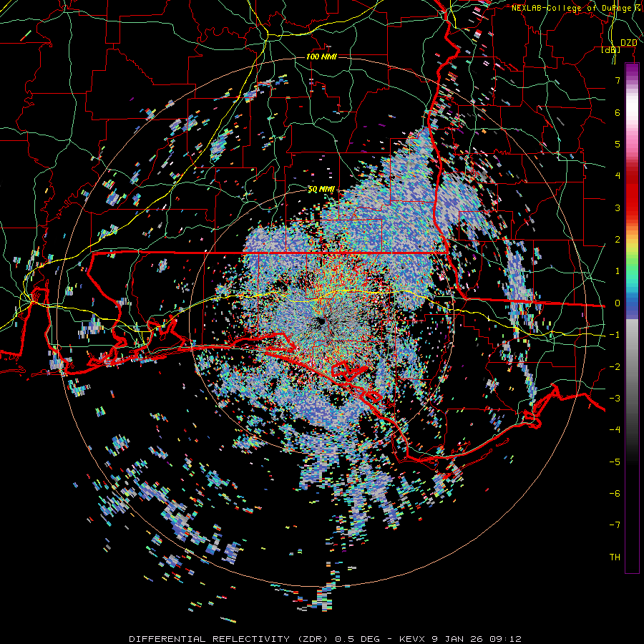This screenshot has height=644, width=644.
Task: Click the 50 NMI range ring label
Action: click(321, 190)
